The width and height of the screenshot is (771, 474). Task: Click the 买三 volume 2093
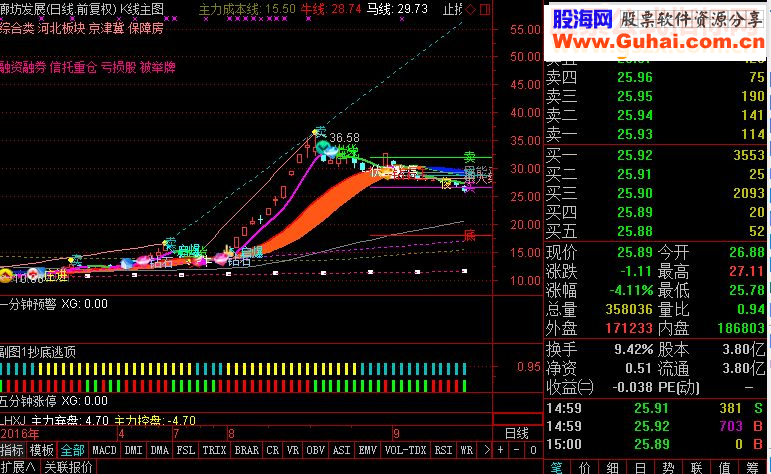coord(749,193)
